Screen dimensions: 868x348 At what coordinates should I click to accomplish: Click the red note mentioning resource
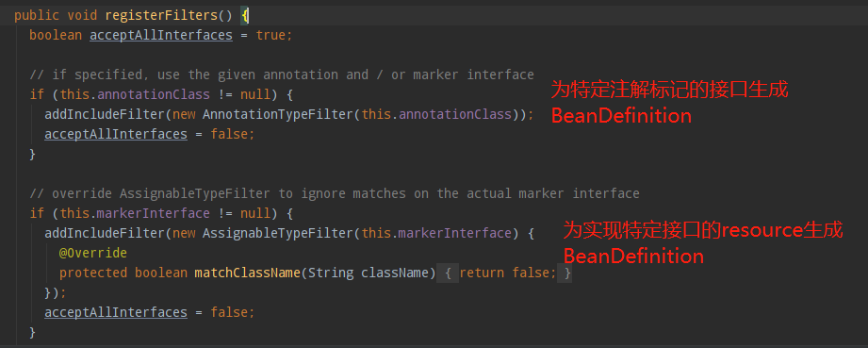click(x=703, y=242)
